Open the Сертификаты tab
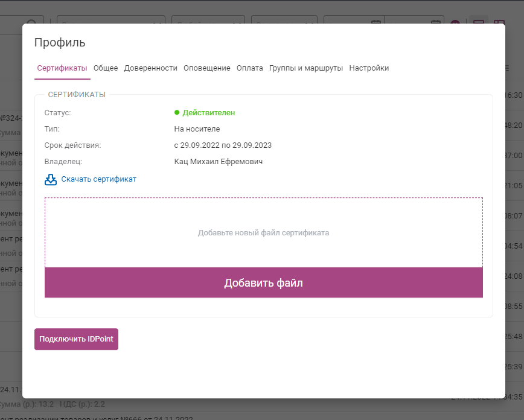 pyautogui.click(x=62, y=68)
